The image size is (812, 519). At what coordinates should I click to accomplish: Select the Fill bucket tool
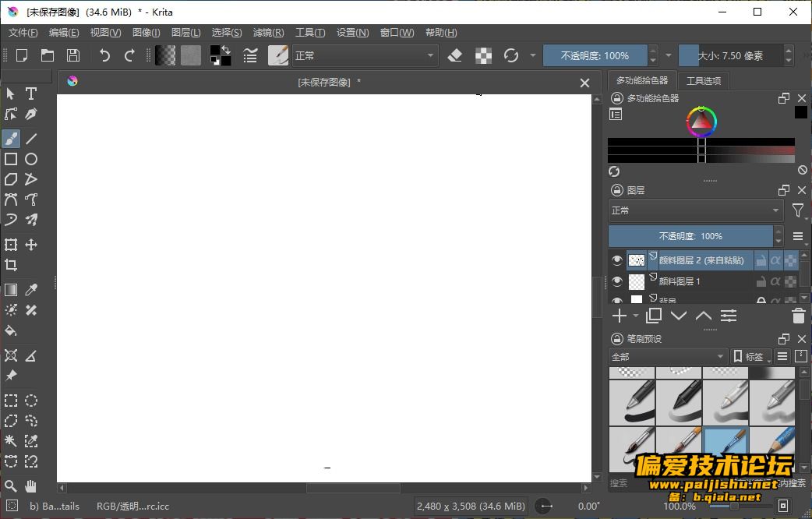(11, 330)
